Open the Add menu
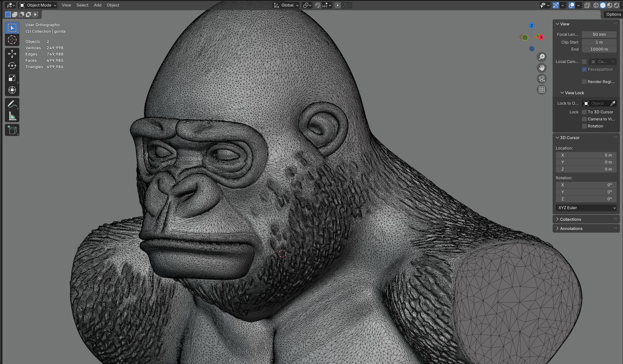 tap(97, 5)
